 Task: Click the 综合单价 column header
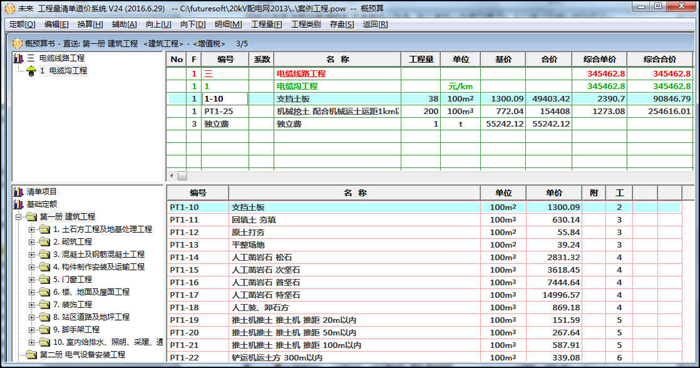(x=599, y=59)
